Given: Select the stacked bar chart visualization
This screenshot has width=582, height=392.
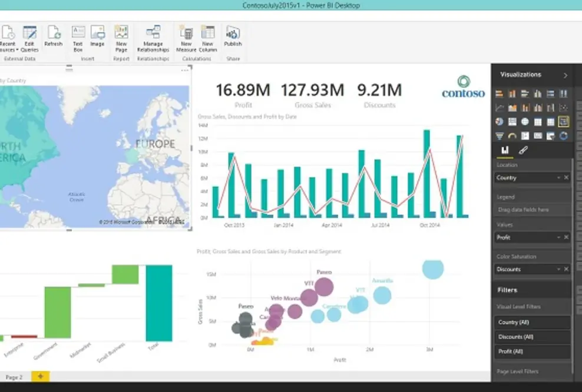Looking at the screenshot, I should tap(499, 94).
